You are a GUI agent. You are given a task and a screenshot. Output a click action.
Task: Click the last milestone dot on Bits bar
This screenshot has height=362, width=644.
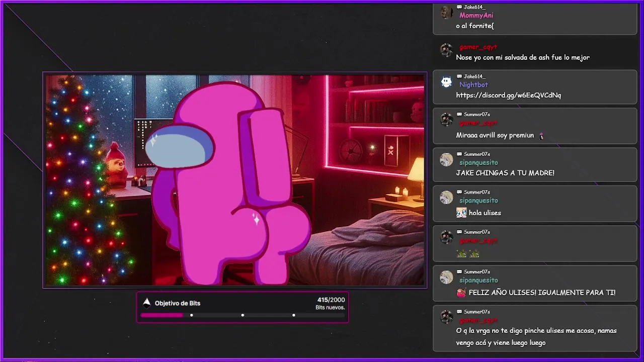click(x=294, y=315)
